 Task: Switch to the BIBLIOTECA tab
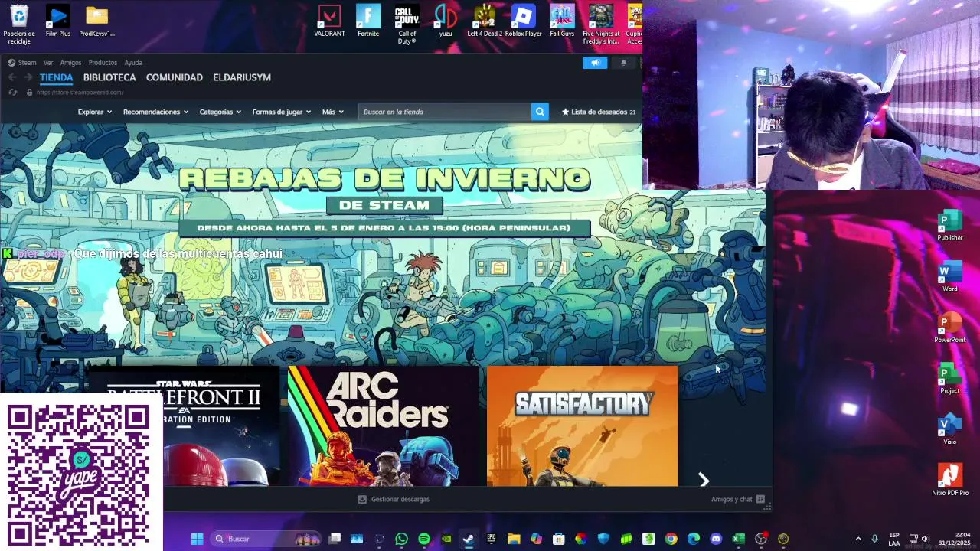109,77
